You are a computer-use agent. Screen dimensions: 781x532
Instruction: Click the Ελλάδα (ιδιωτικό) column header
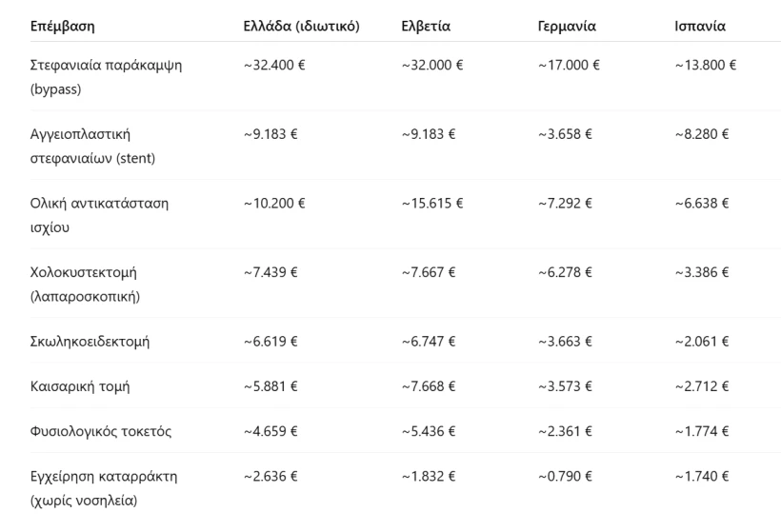click(301, 26)
